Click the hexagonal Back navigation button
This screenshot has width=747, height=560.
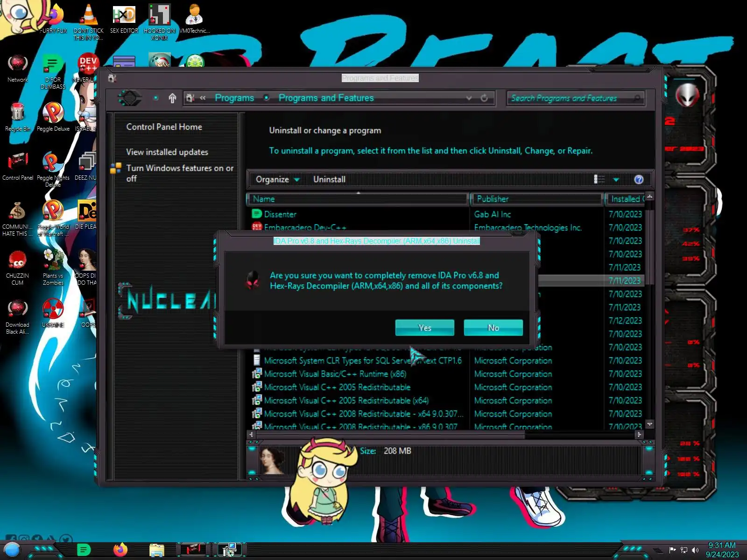pos(129,98)
